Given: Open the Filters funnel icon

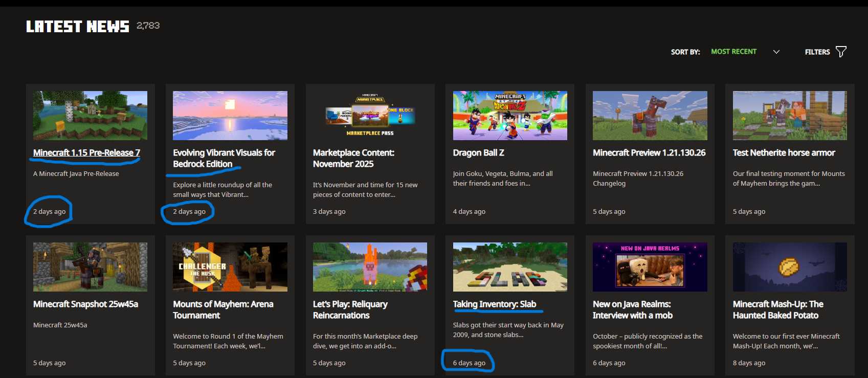Looking at the screenshot, I should (840, 52).
